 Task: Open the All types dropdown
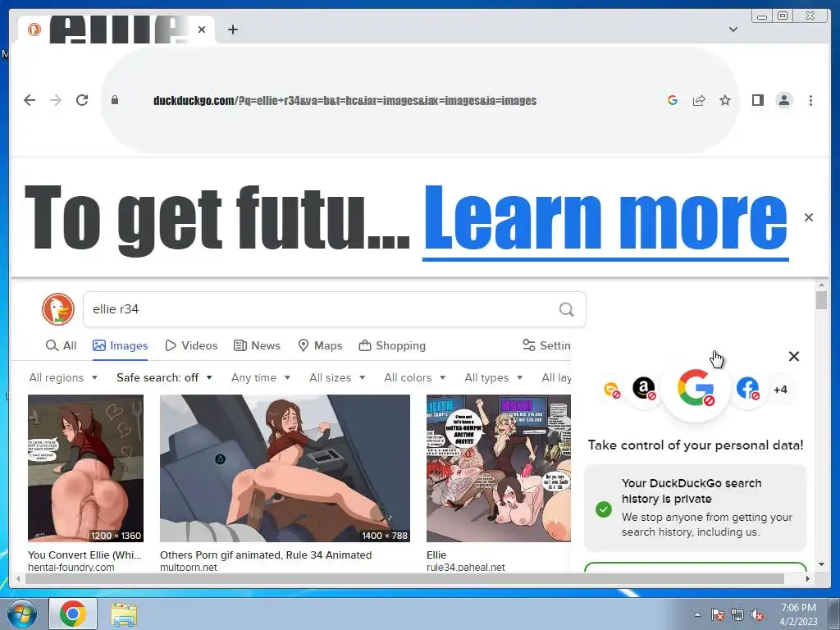click(493, 377)
